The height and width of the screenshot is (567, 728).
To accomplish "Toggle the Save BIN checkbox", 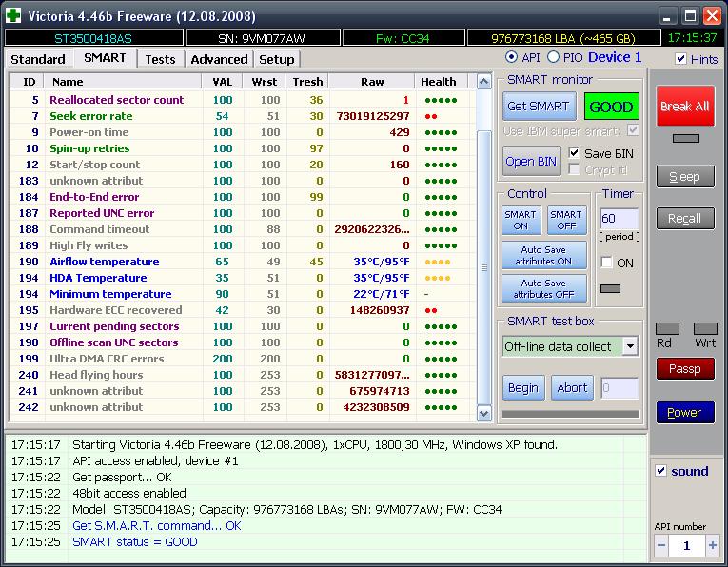I will click(574, 153).
